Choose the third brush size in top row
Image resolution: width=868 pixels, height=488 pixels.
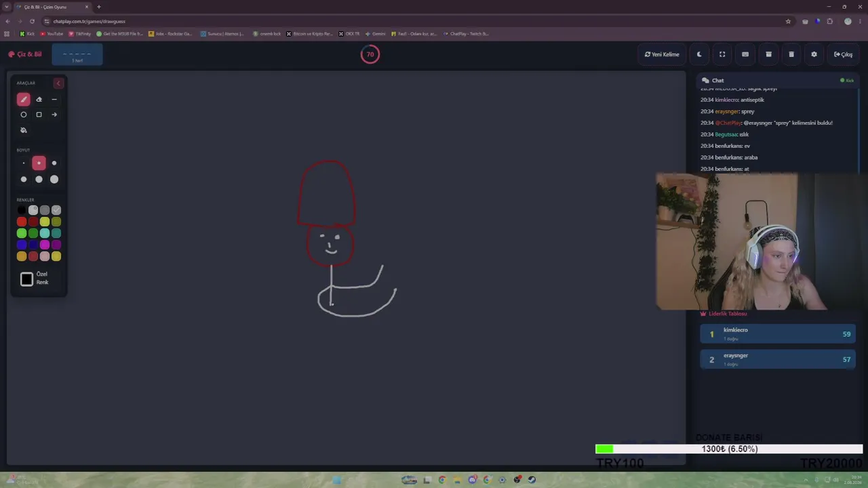click(x=54, y=163)
